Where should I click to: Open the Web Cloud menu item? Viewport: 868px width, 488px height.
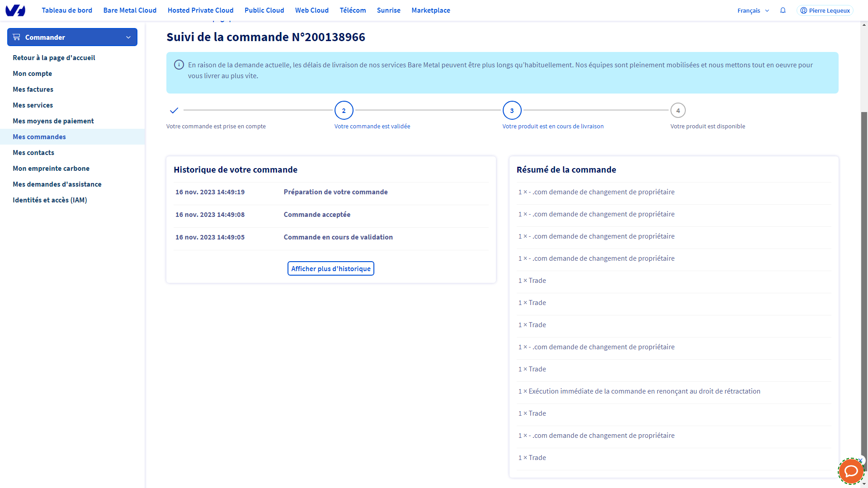click(x=311, y=10)
